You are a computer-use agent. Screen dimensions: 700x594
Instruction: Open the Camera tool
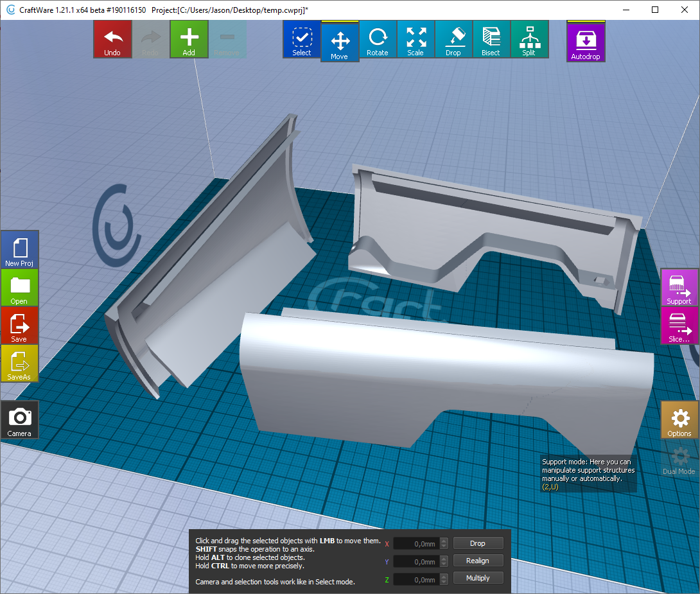pyautogui.click(x=20, y=420)
